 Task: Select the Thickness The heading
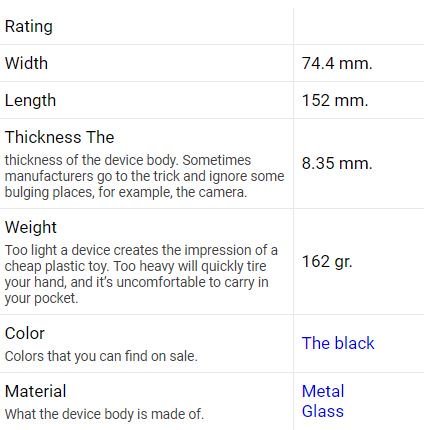[x=60, y=137]
